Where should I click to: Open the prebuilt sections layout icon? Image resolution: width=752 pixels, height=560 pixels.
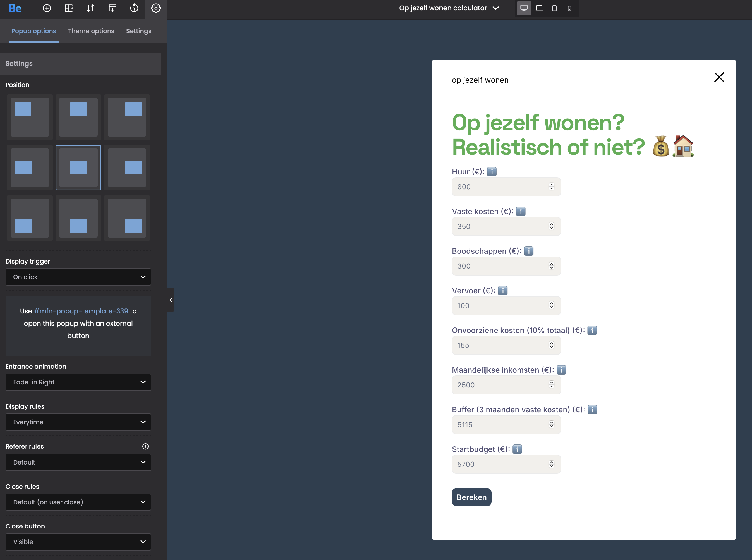point(69,8)
